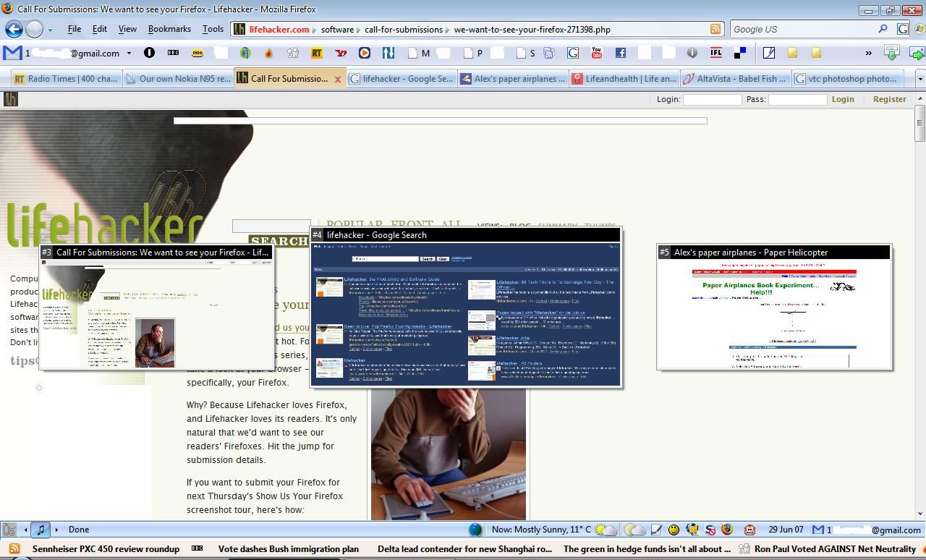The width and height of the screenshot is (926, 560).
Task: Open the Yahoo bookmark icon
Action: click(341, 53)
